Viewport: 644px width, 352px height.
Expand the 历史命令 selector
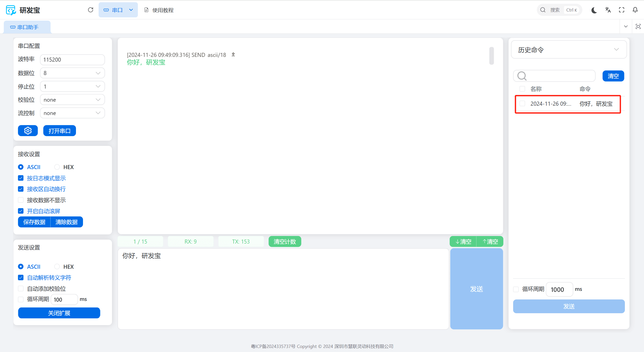pyautogui.click(x=569, y=50)
